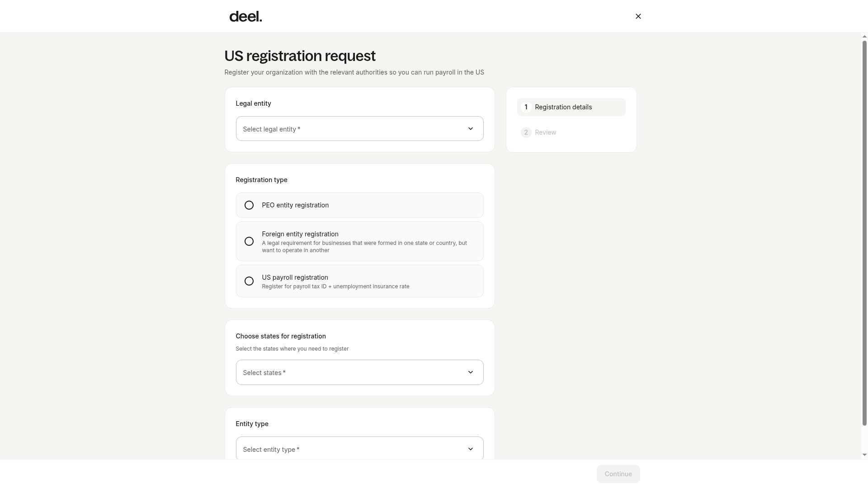Click the US payroll registration description text
Screen dimensions: 868x488
(335, 286)
